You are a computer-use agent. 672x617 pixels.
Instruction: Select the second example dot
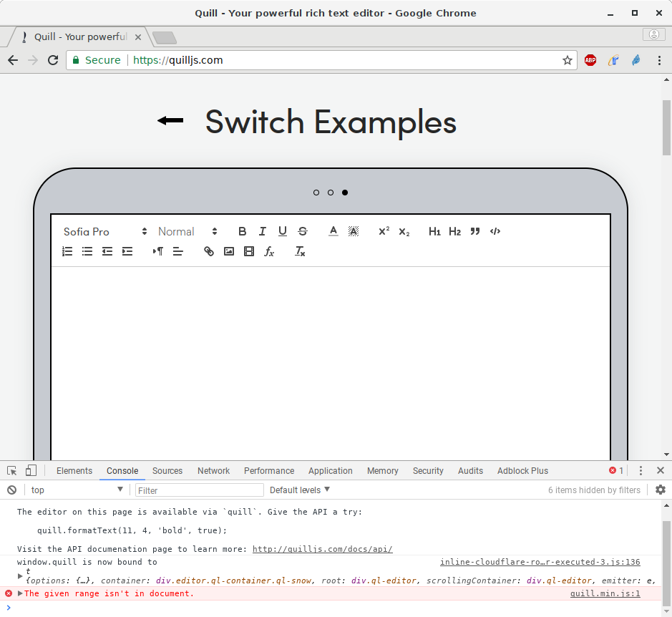(331, 193)
